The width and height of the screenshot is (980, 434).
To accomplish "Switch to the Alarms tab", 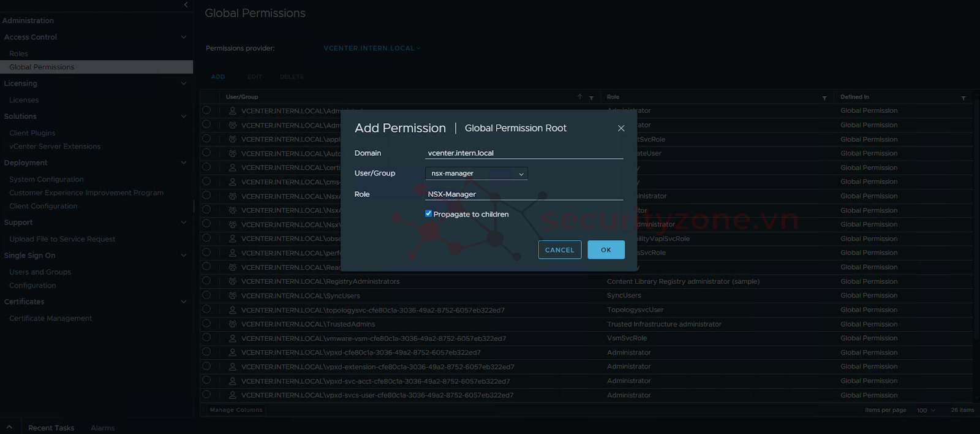I will 102,428.
